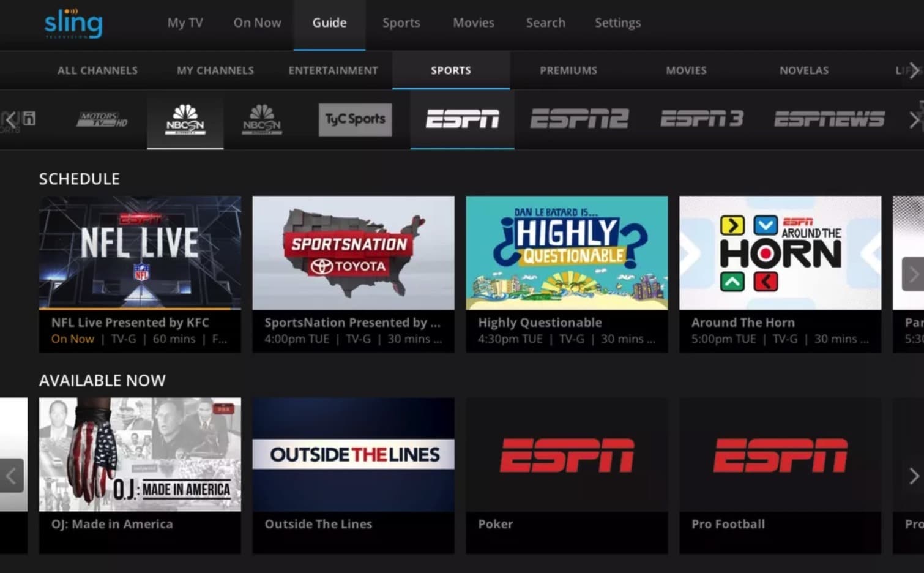Open the Around The Horn thumbnail
The height and width of the screenshot is (573, 924).
pyautogui.click(x=781, y=253)
